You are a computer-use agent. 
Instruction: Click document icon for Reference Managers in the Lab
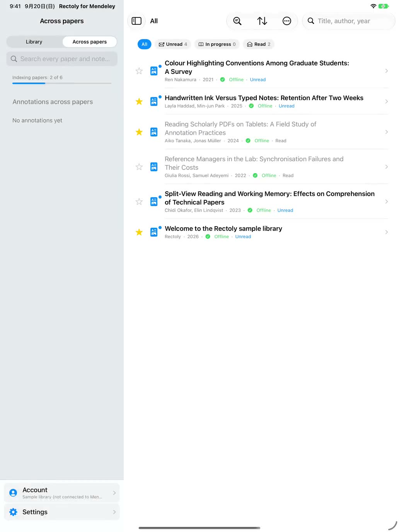tap(154, 167)
